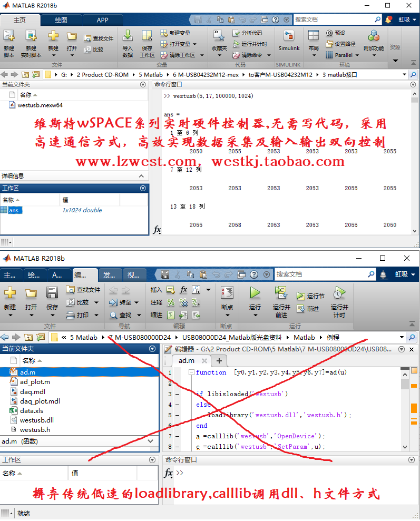Switch to APP tab in top window
420x521 pixels.
(x=102, y=20)
